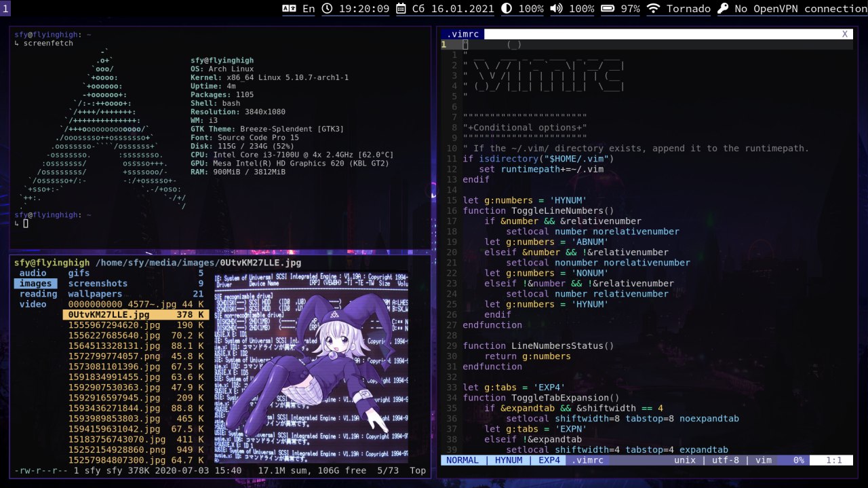Click the volume speaker icon
This screenshot has height=488, width=868.
(x=556, y=9)
